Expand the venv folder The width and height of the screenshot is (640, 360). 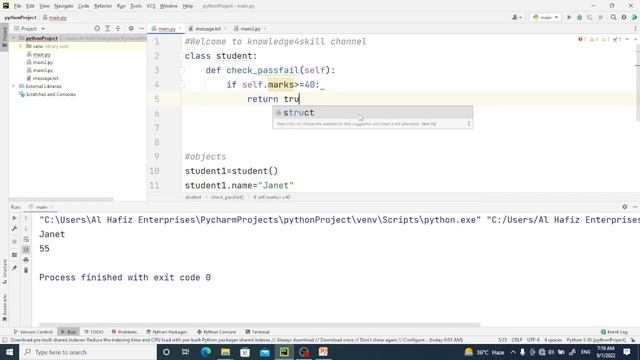point(20,46)
